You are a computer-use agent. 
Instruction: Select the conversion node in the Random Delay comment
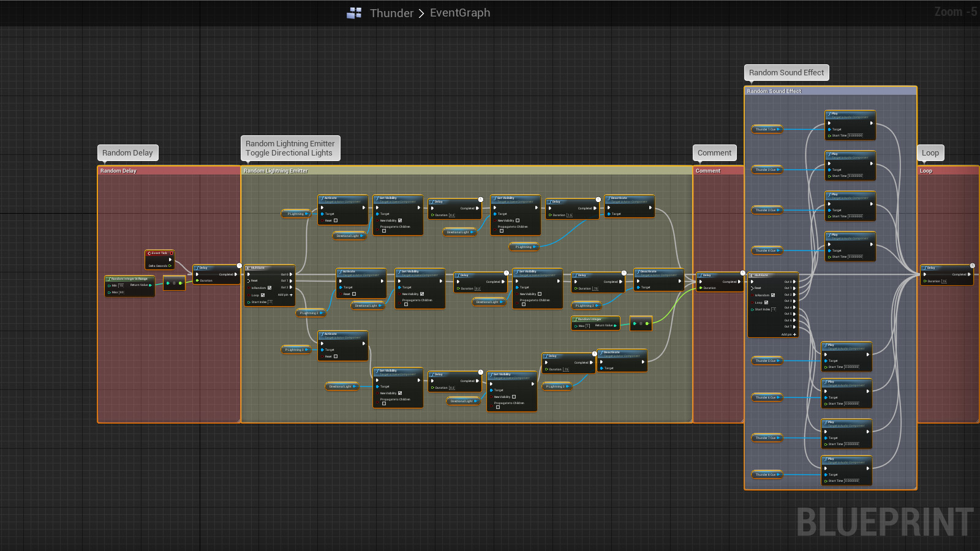(x=174, y=283)
